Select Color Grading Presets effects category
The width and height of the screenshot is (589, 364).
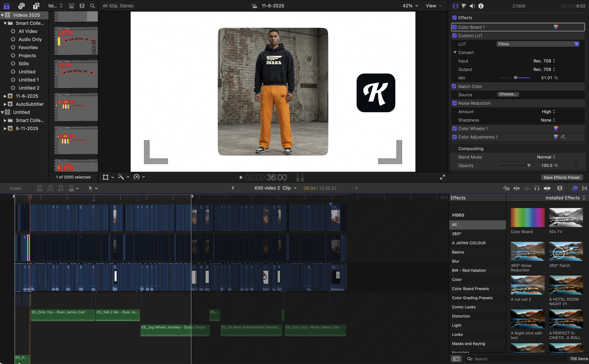coord(472,298)
